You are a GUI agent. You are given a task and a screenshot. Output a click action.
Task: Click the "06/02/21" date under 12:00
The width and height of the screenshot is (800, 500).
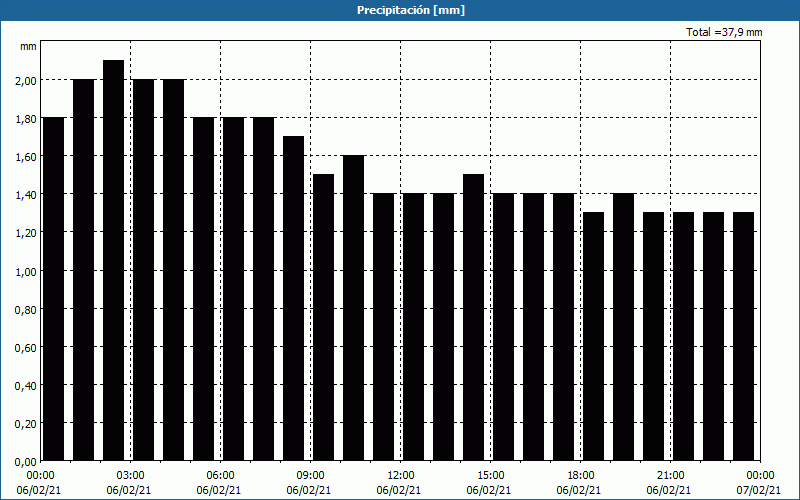click(x=399, y=490)
